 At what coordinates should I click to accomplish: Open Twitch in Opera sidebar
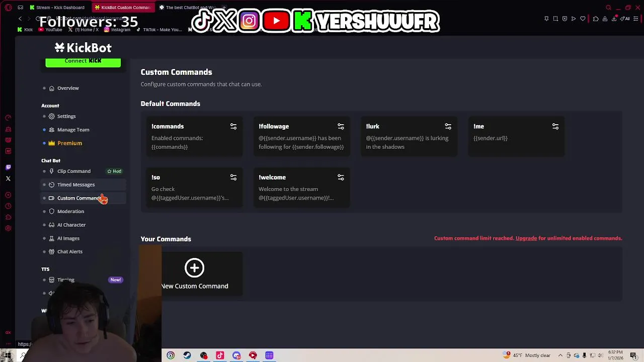8,167
